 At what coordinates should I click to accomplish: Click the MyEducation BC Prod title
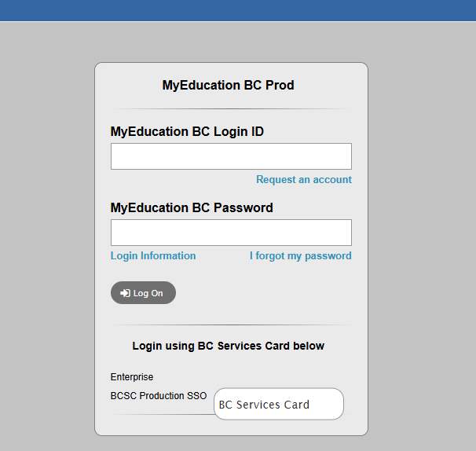228,85
